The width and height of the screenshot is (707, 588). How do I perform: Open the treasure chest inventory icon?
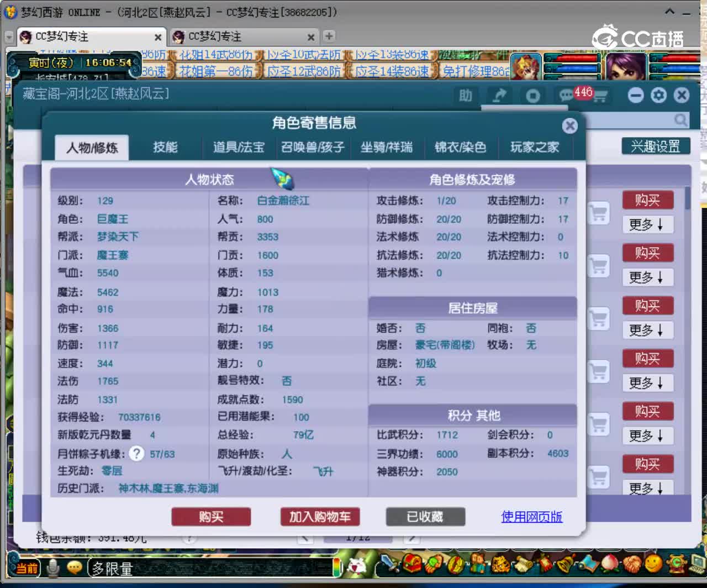(412, 563)
